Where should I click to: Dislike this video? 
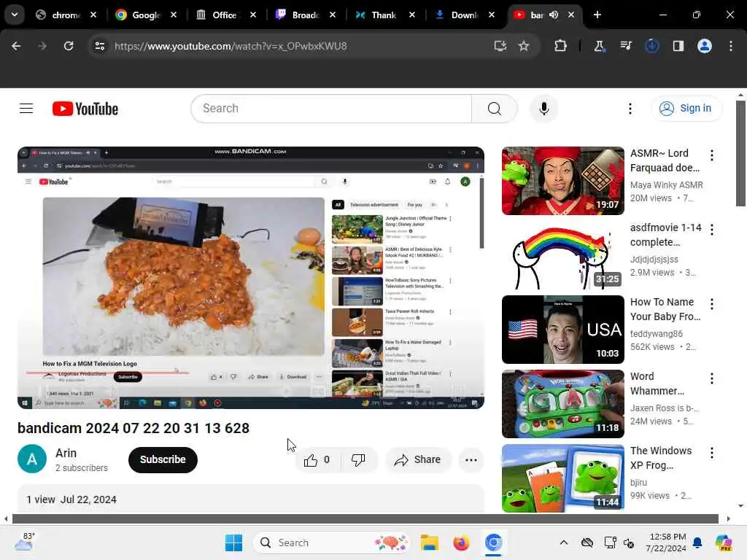click(x=358, y=459)
